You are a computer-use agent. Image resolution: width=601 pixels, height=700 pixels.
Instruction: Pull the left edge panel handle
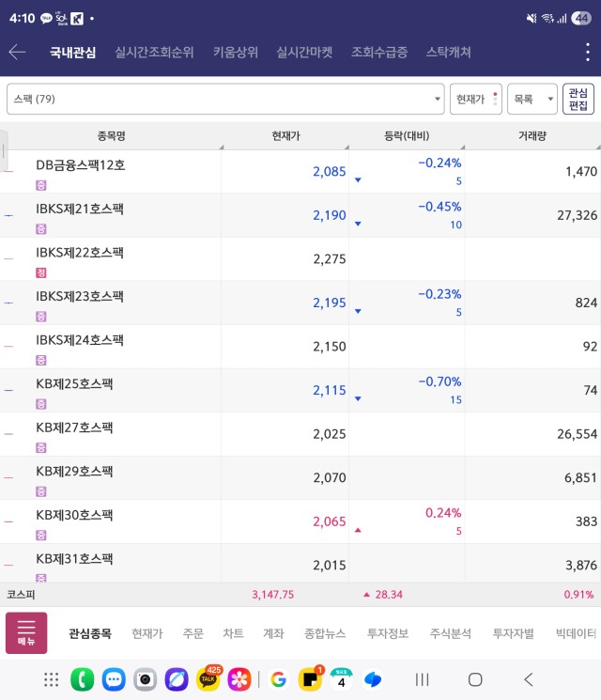tap(3, 150)
